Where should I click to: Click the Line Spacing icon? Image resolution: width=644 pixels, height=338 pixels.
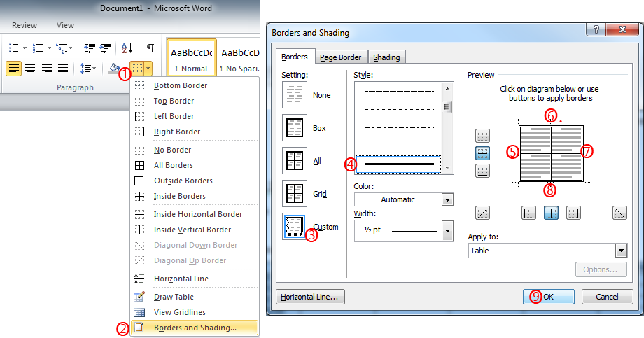click(85, 68)
